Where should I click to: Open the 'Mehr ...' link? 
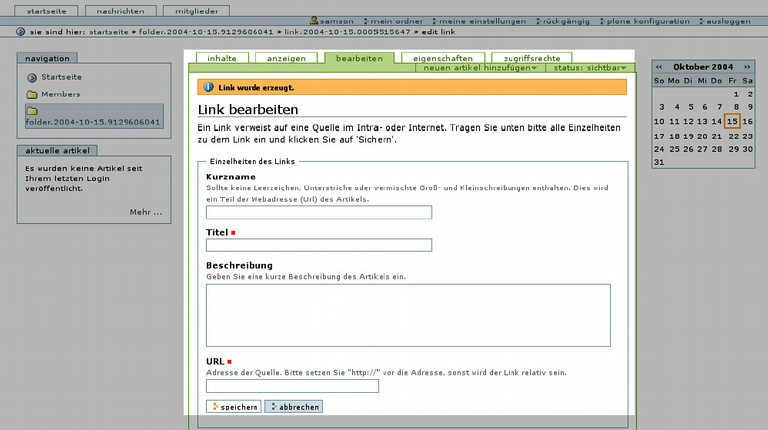pos(145,212)
